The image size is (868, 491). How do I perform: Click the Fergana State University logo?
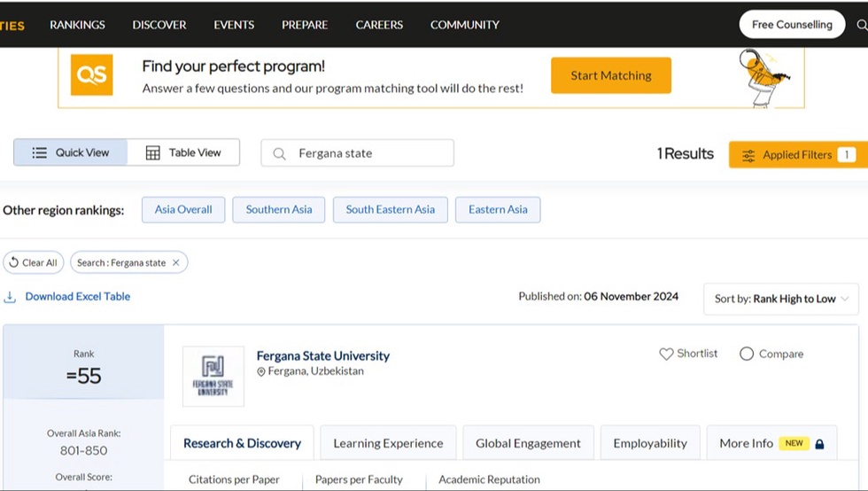pyautogui.click(x=213, y=376)
